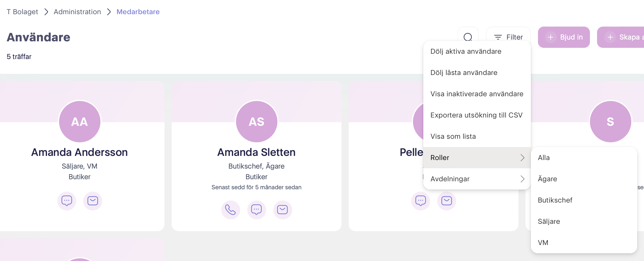
Task: Expand the Avdelningar submenu
Action: coord(477,179)
